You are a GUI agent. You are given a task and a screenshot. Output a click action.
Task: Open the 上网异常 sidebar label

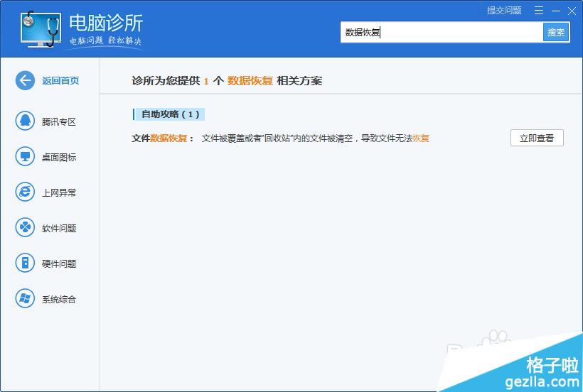pyautogui.click(x=59, y=192)
